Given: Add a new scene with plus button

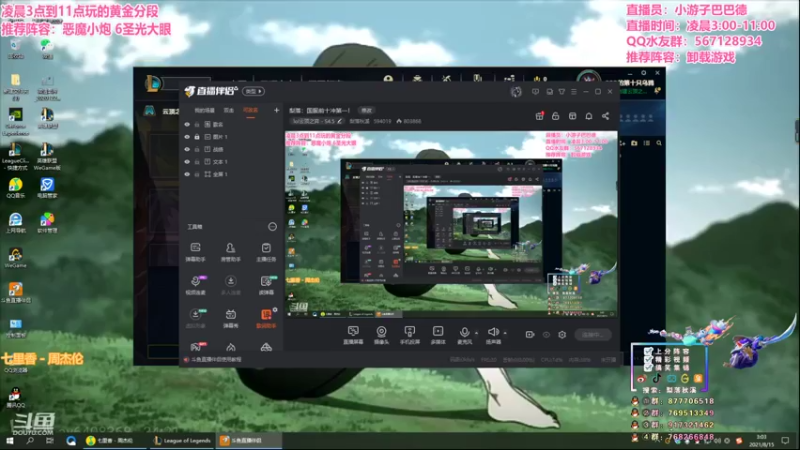Looking at the screenshot, I should (277, 110).
